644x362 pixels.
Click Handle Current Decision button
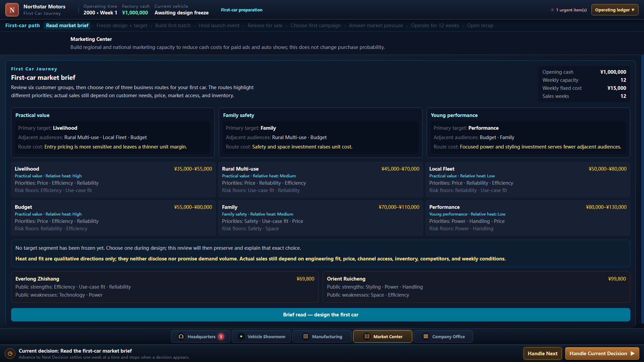602,353
